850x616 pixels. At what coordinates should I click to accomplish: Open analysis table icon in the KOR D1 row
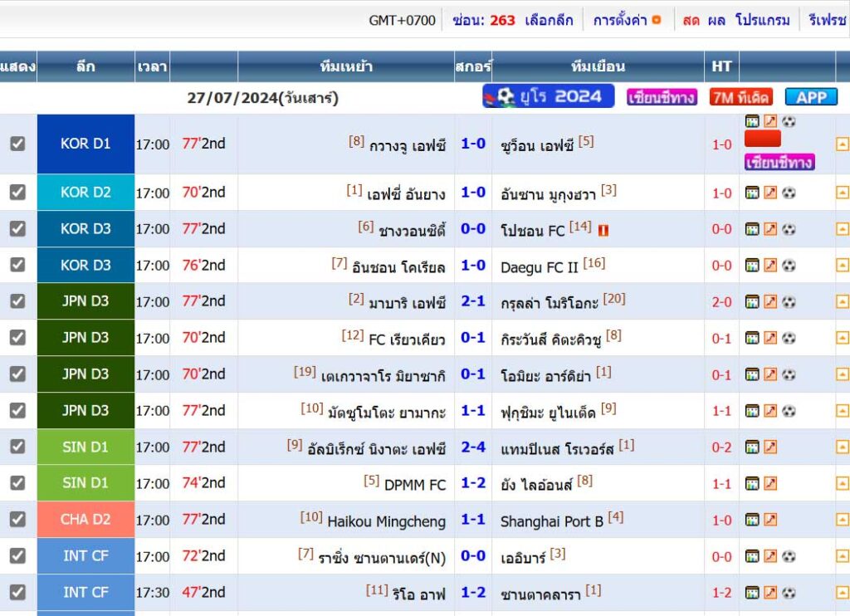pos(752,121)
